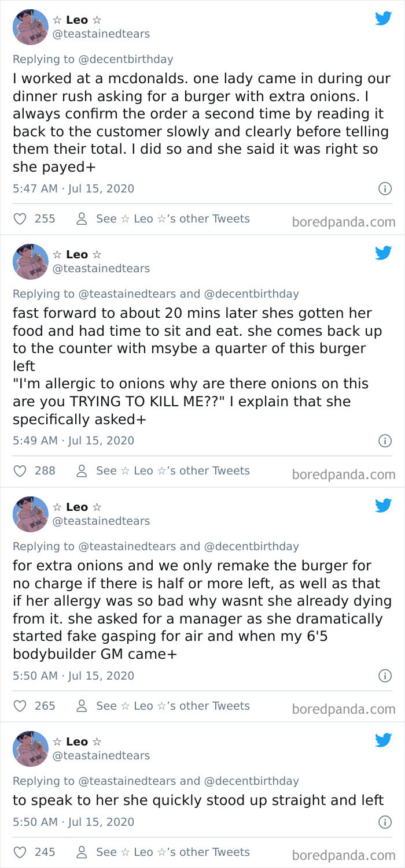The image size is (405, 868).
Task: Like the tweet with 245 likes
Action: (x=20, y=852)
